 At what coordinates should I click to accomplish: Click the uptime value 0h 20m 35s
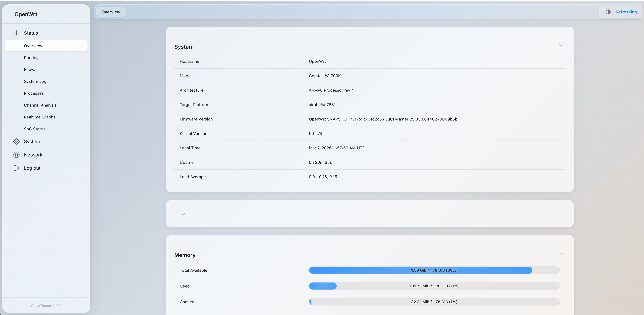coord(320,162)
